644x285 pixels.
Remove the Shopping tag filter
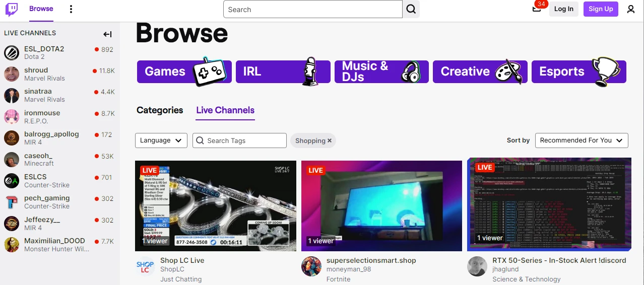[330, 140]
